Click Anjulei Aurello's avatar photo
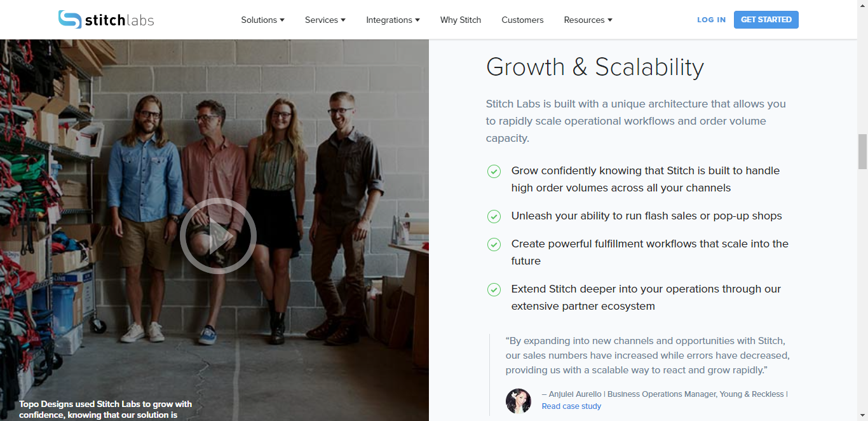The width and height of the screenshot is (868, 421). click(x=518, y=401)
